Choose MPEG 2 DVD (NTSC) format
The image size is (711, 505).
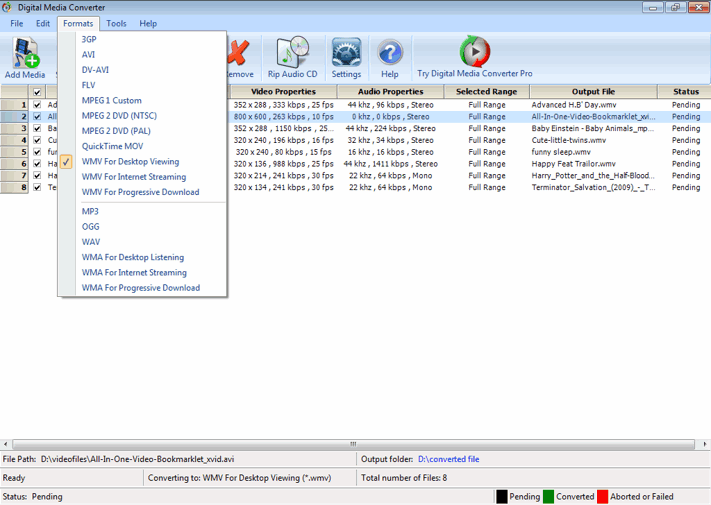coord(118,116)
